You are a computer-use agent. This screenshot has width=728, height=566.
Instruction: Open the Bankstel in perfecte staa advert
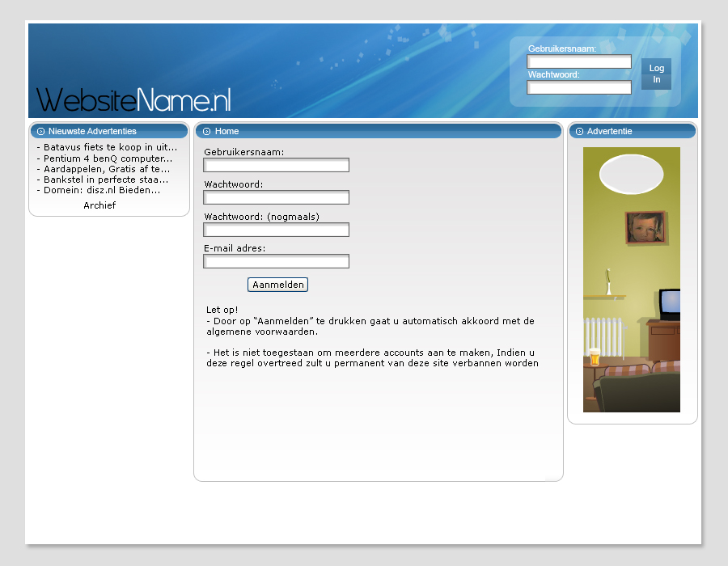pyautogui.click(x=103, y=180)
